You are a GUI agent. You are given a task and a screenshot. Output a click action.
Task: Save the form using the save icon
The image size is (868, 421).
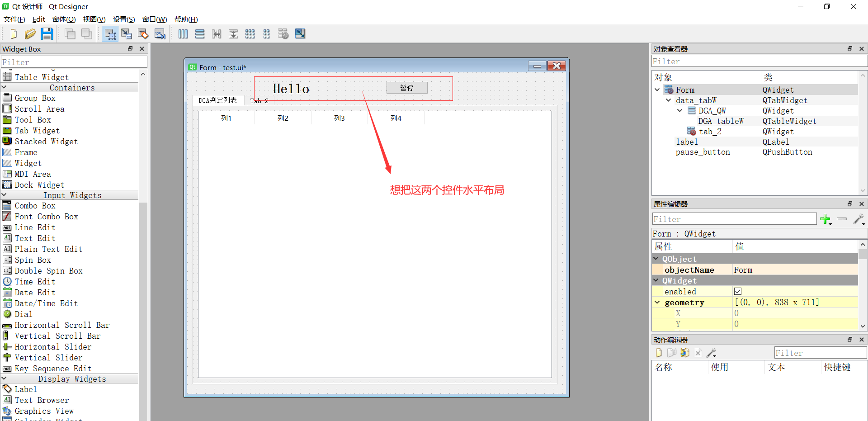tap(47, 33)
